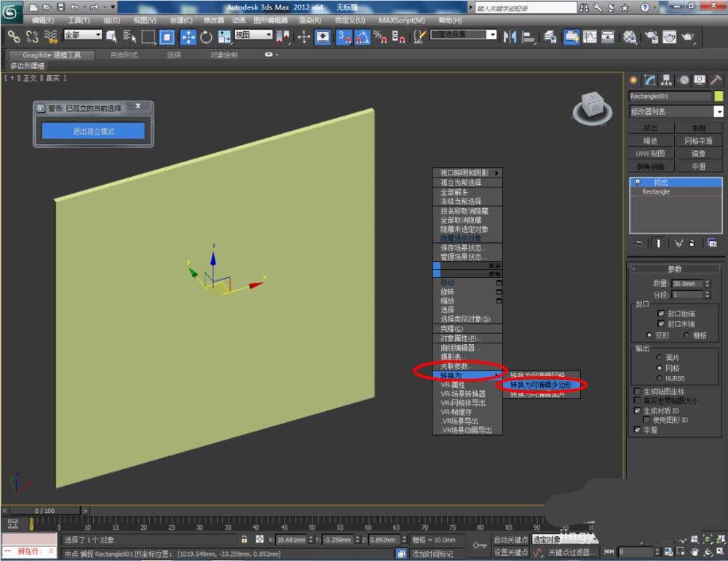
Task: Click the 0 / 100 time slider
Action: click(x=45, y=510)
